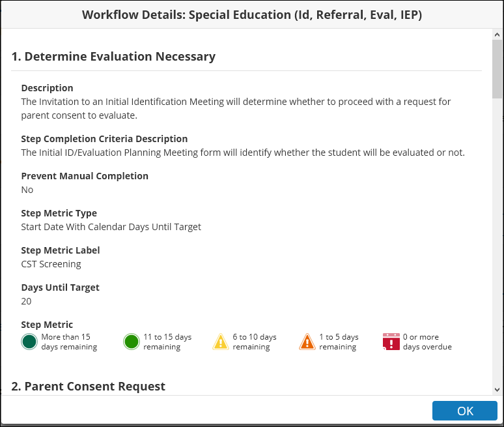Click the 'Parent Consent Request' heading

coord(88,387)
